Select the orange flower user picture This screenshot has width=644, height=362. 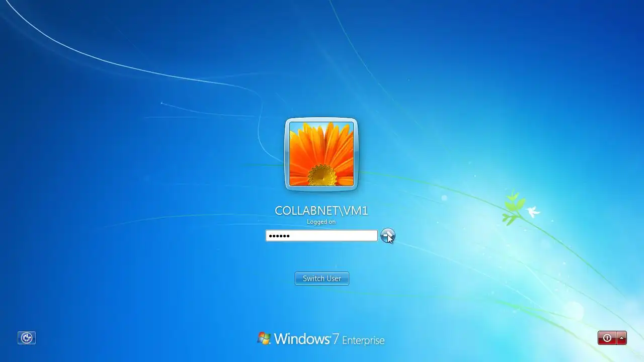tap(321, 154)
